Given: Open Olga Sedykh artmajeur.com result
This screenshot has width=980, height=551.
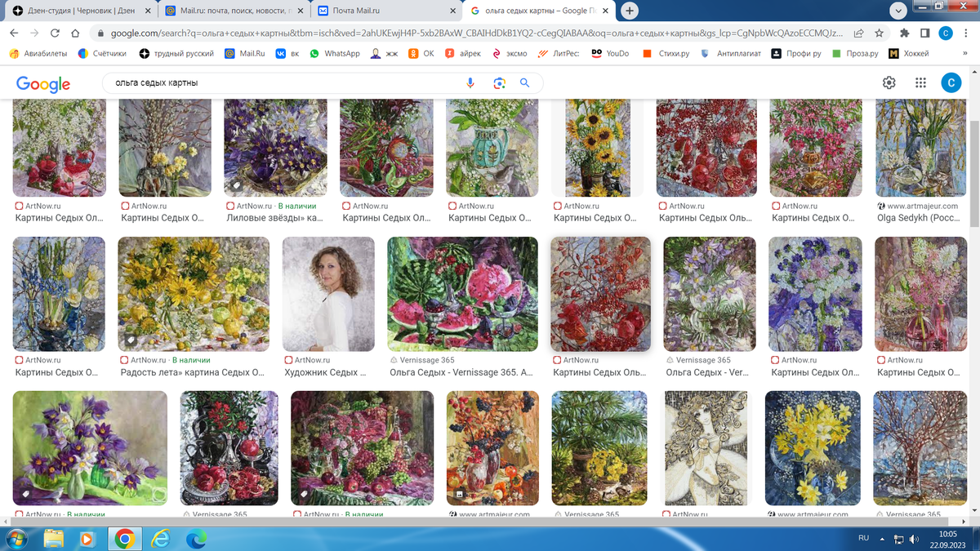Looking at the screenshot, I should pyautogui.click(x=920, y=149).
